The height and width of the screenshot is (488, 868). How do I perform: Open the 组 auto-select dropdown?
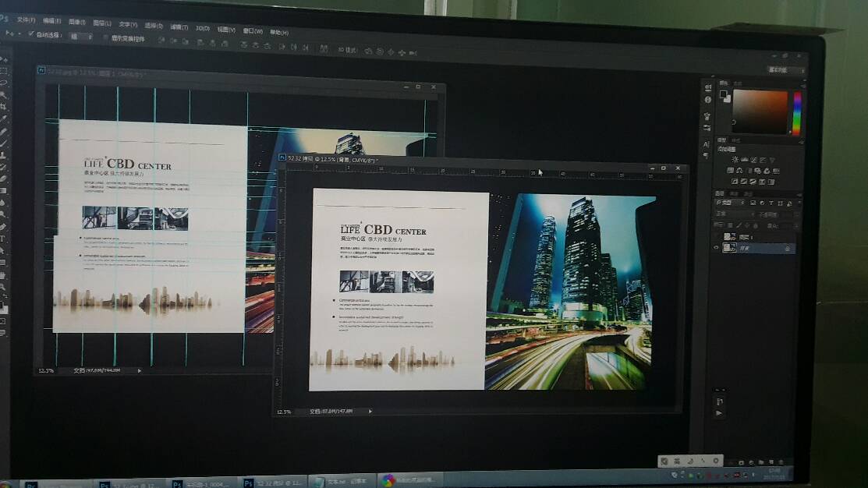[x=81, y=37]
